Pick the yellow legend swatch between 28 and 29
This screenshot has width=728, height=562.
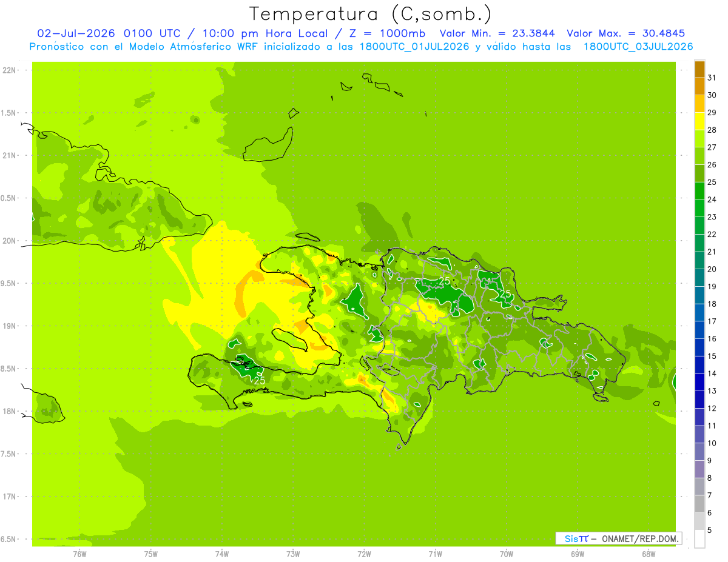[699, 121]
